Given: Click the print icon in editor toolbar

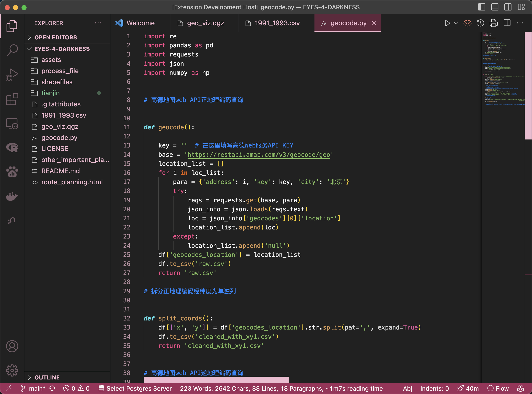Looking at the screenshot, I should click(x=494, y=23).
